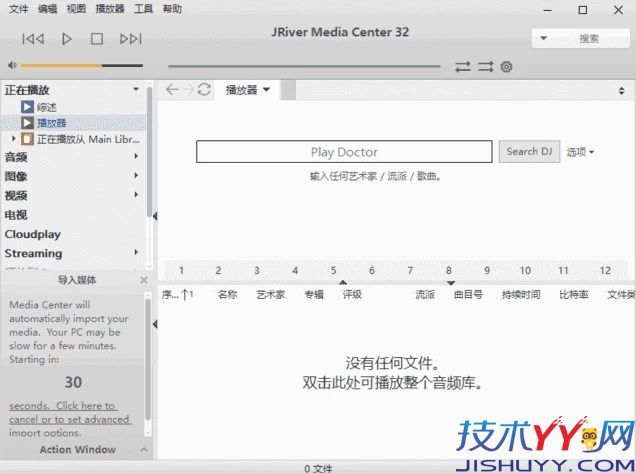Sort by the 流派 column header
636x473 pixels.
(x=425, y=295)
